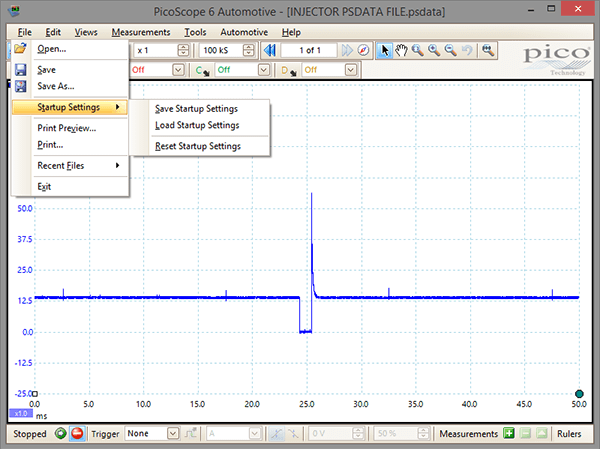
Task: Open the Help menu
Action: [x=291, y=32]
